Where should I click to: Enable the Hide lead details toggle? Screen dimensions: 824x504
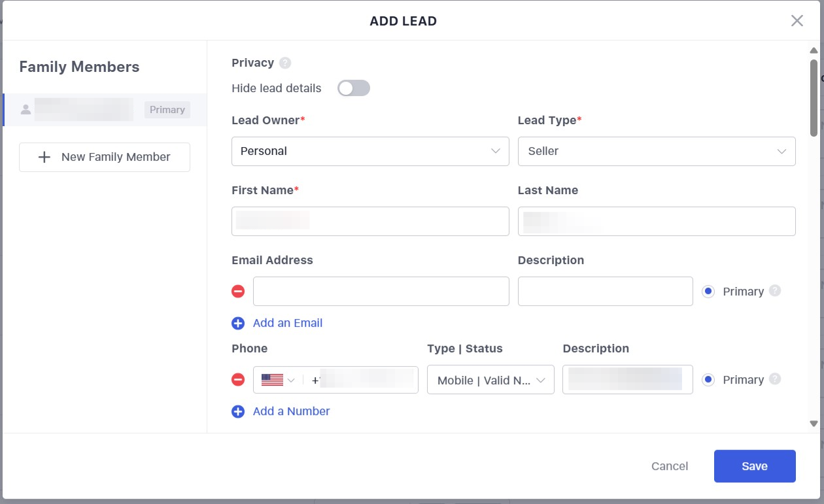click(x=354, y=88)
